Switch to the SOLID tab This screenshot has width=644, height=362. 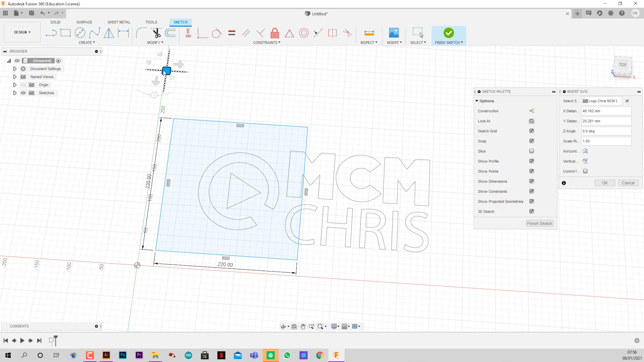[55, 22]
